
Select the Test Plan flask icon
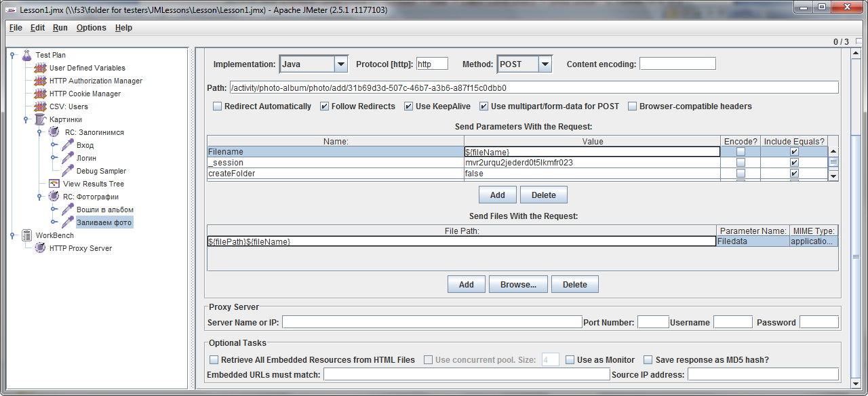[x=27, y=55]
